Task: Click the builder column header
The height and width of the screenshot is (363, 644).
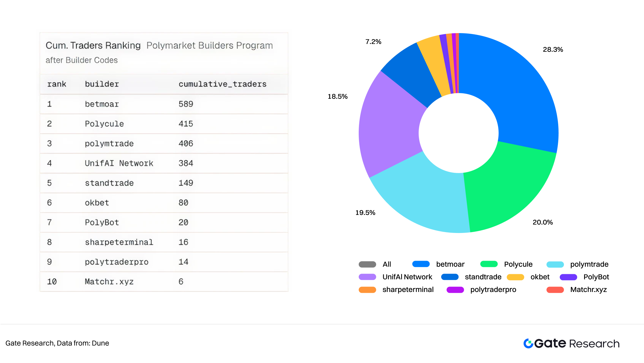Action: (x=102, y=84)
